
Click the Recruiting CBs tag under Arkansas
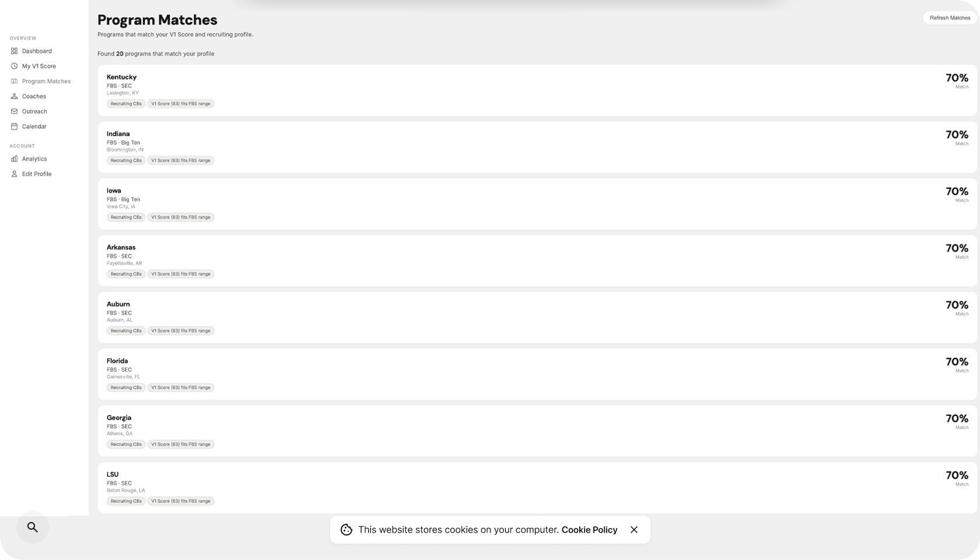click(126, 274)
